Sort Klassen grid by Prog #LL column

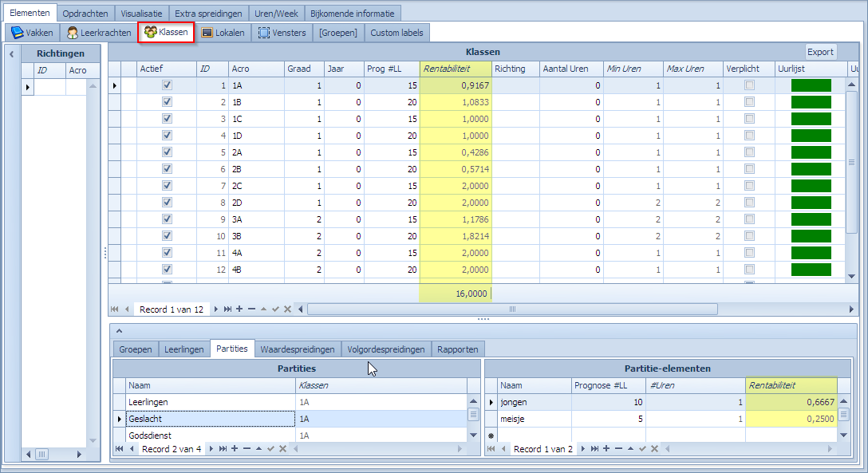[x=392, y=69]
